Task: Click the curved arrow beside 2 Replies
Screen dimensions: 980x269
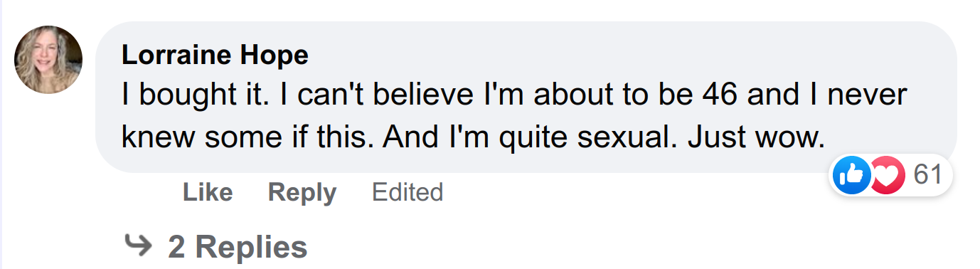Action: pyautogui.click(x=139, y=246)
